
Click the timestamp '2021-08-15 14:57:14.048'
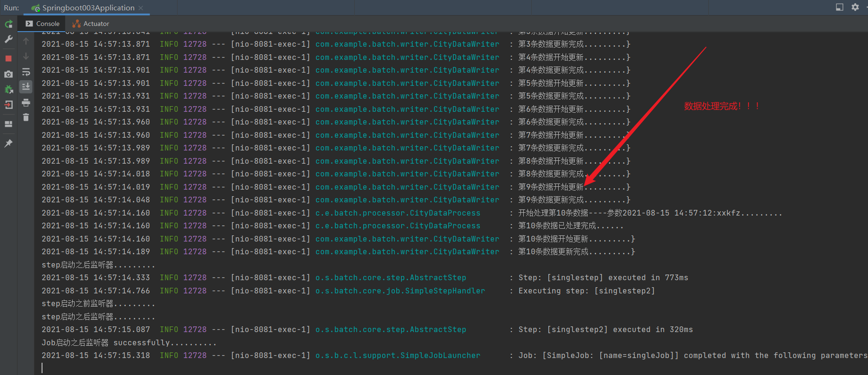click(x=96, y=200)
